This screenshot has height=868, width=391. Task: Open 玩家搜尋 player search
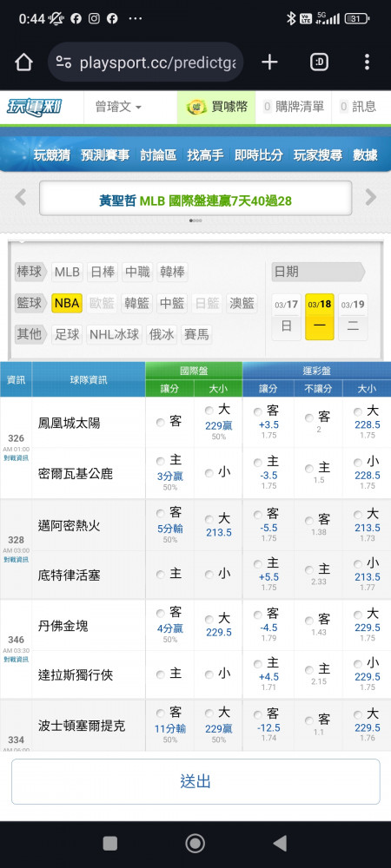(x=318, y=155)
